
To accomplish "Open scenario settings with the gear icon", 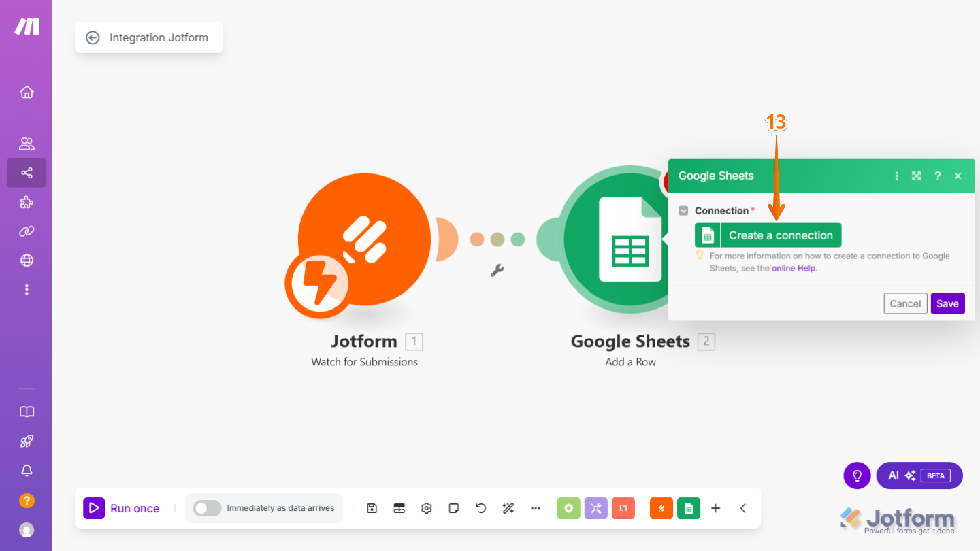I will (x=426, y=508).
